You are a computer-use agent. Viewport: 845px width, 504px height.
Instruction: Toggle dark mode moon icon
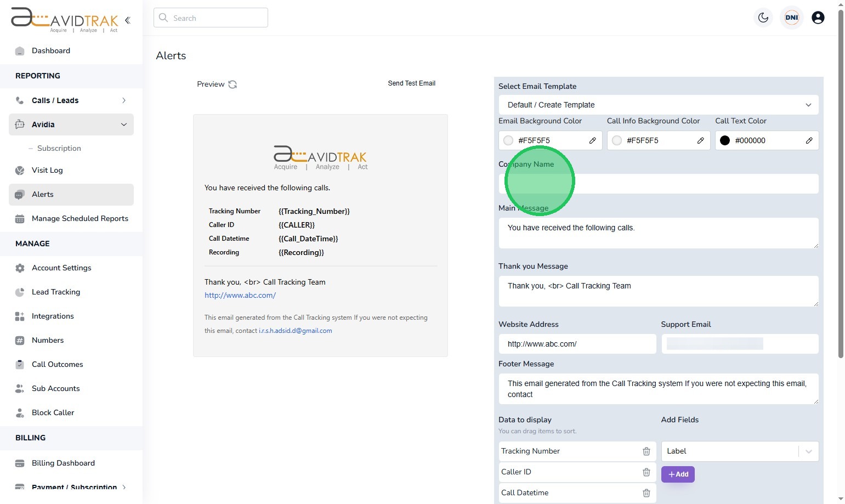coord(763,18)
